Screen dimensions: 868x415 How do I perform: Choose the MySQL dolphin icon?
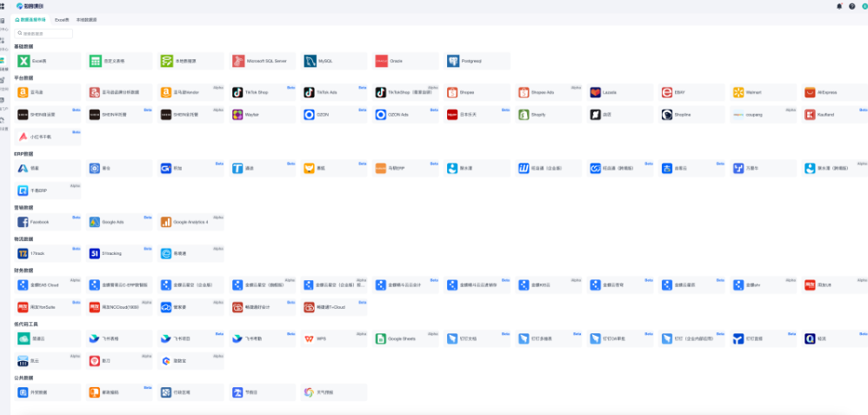tap(310, 61)
